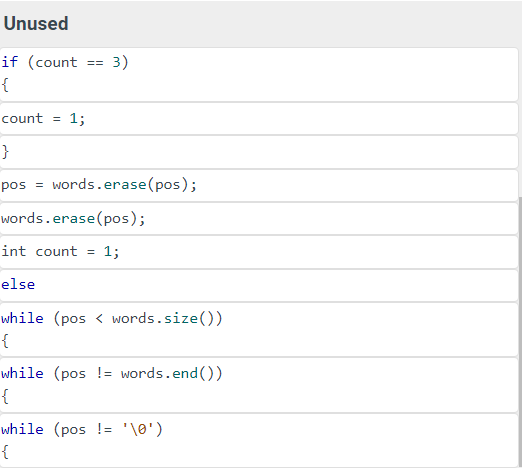
Task: Click the number 3 in the if condition
Action: [x=116, y=62]
